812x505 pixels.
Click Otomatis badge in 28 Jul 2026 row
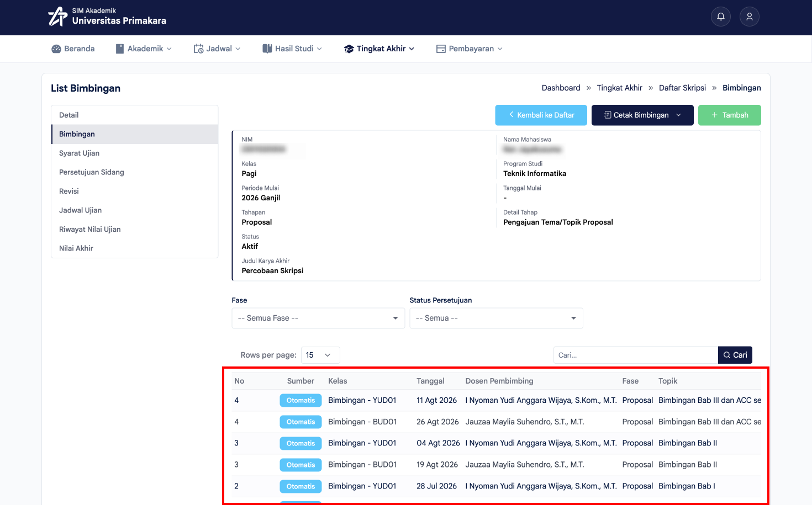coord(300,486)
